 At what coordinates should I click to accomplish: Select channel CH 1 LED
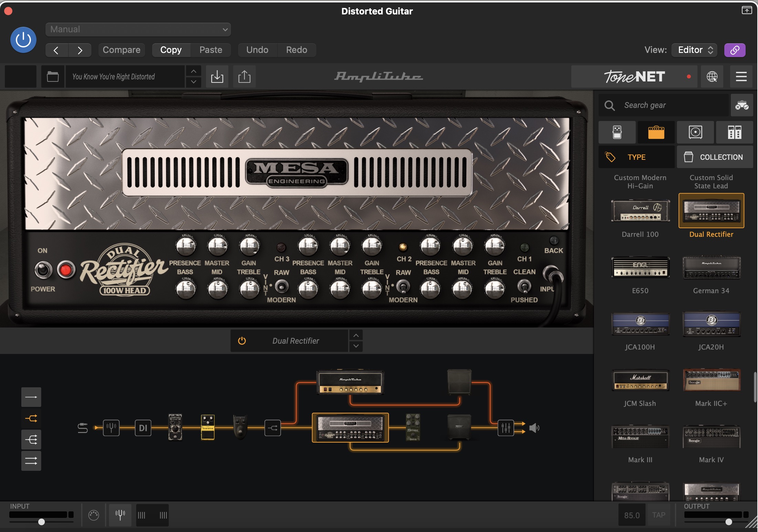pyautogui.click(x=524, y=247)
